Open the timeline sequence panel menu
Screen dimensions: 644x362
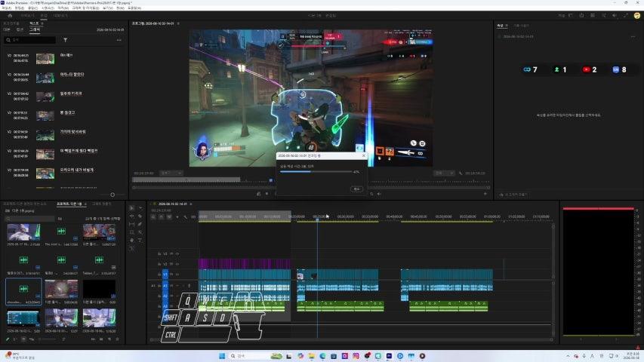click(x=190, y=204)
